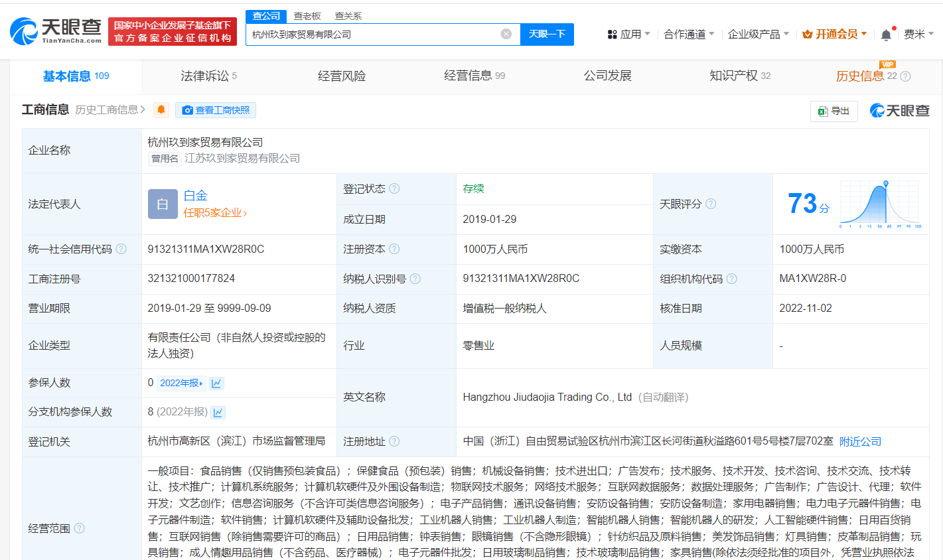
Task: Click the help icon beside 注册资本
Action: (394, 249)
